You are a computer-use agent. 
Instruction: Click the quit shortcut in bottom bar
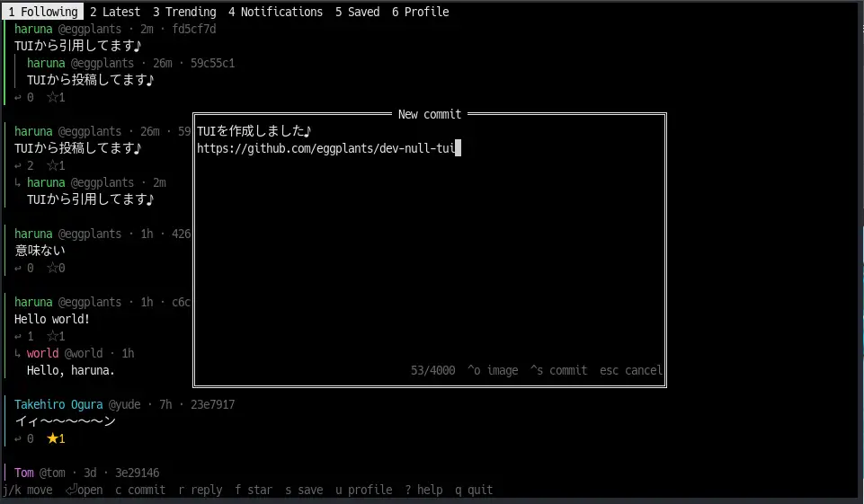click(474, 490)
